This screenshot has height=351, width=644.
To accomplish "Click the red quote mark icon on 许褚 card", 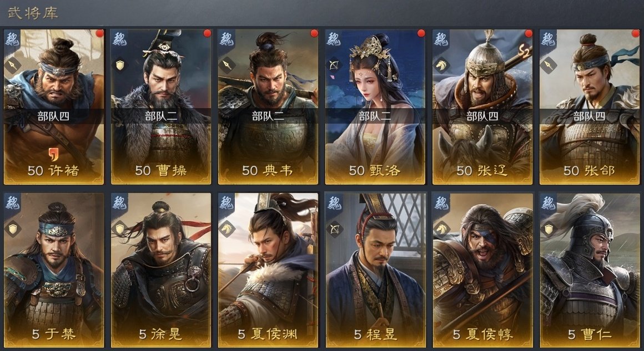I will [53, 155].
